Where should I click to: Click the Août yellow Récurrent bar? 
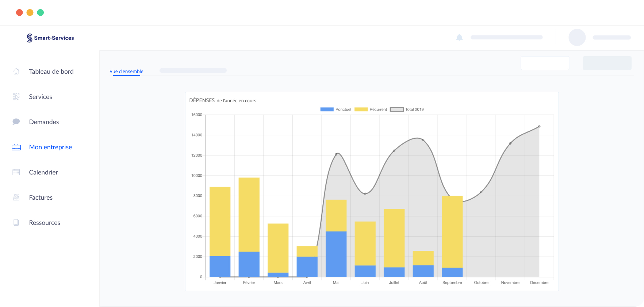423,258
